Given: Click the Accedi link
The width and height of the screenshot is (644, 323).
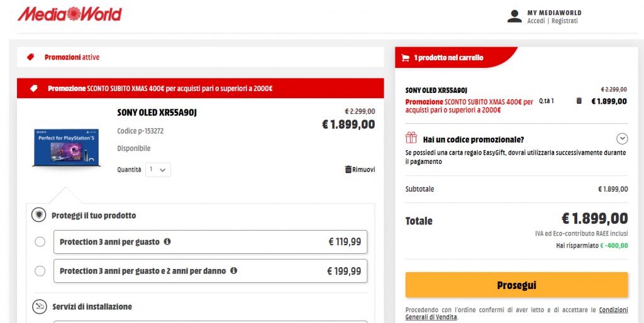Looking at the screenshot, I should [x=536, y=21].
